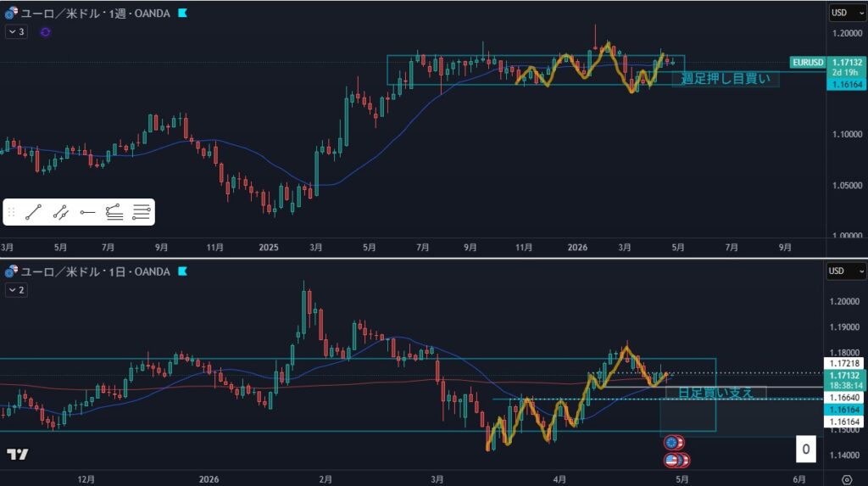Choose the horizontal ray tool
Image resolution: width=868 pixels, height=486 pixels.
click(x=87, y=212)
